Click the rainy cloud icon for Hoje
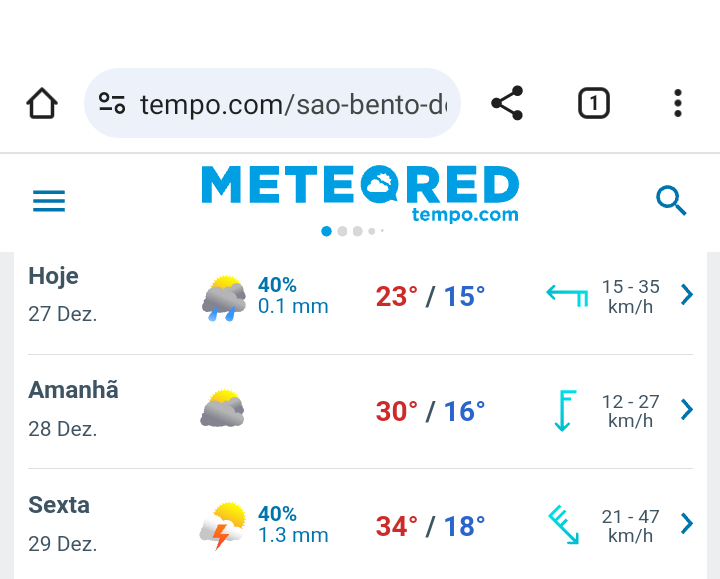Image resolution: width=720 pixels, height=579 pixels. click(224, 298)
